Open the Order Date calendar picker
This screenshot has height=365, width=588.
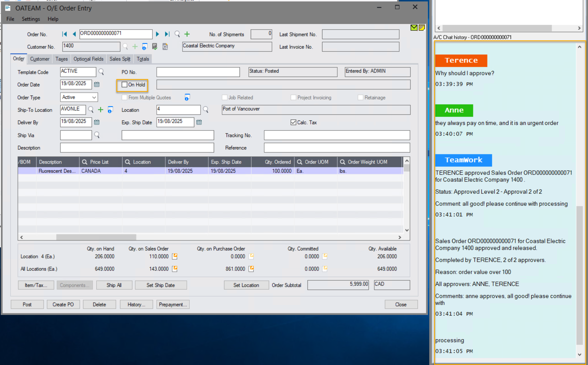tap(97, 84)
